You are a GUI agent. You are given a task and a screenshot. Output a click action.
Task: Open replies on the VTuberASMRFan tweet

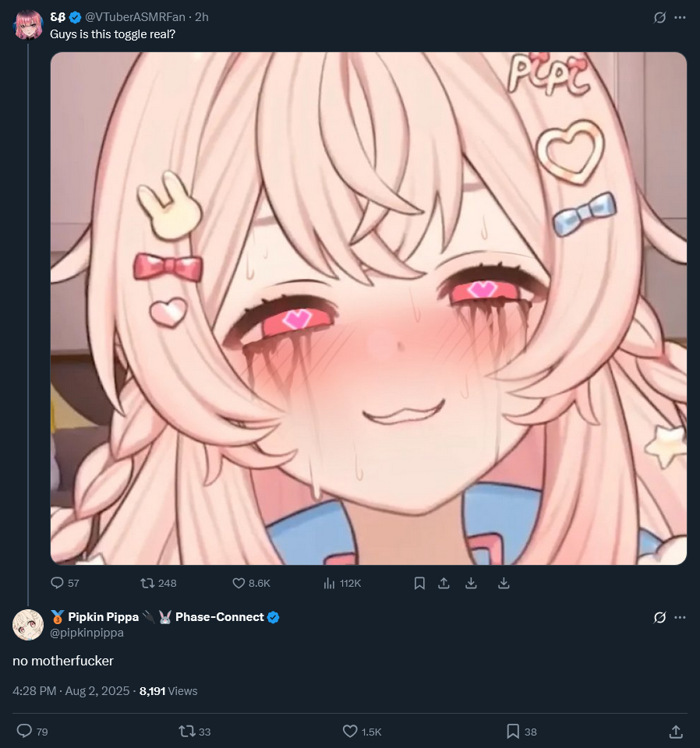(x=65, y=583)
